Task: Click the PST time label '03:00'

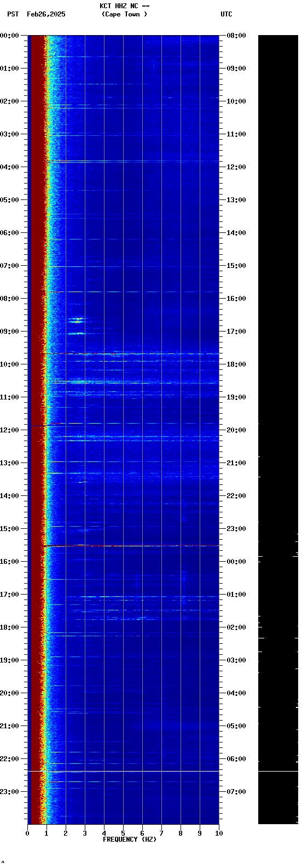Action: [9, 134]
